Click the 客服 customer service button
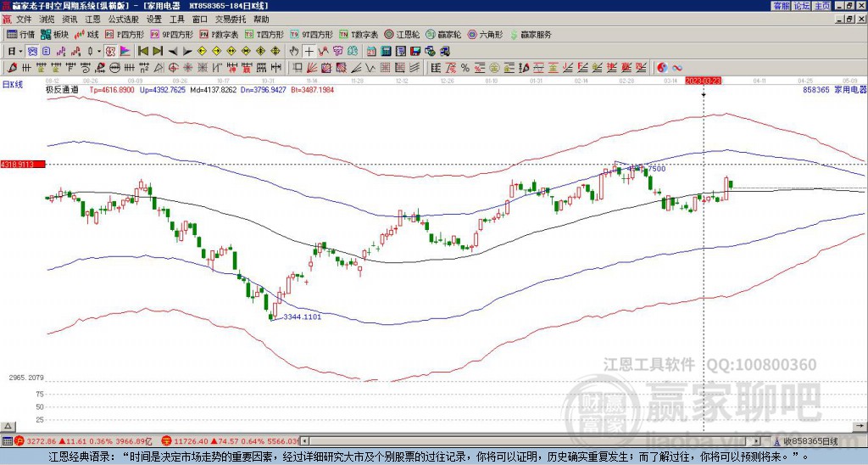868x465 pixels. [x=782, y=6]
